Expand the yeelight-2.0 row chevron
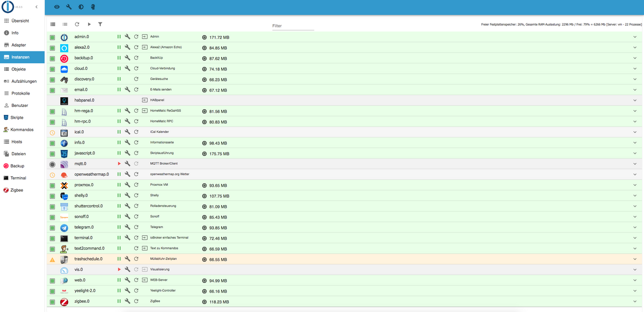Image resolution: width=644 pixels, height=312 pixels. (x=634, y=291)
